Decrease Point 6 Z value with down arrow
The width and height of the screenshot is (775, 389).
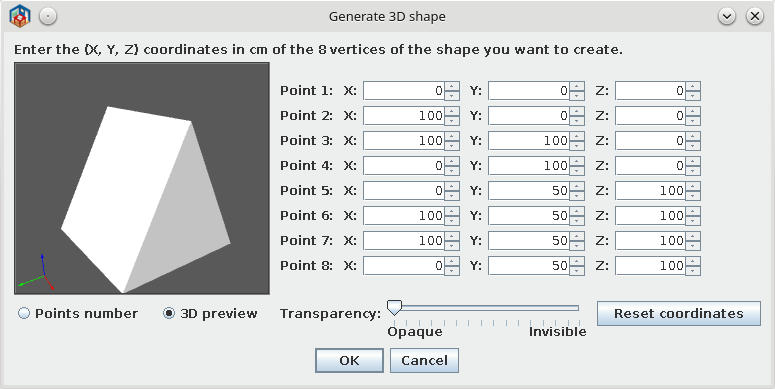click(693, 220)
